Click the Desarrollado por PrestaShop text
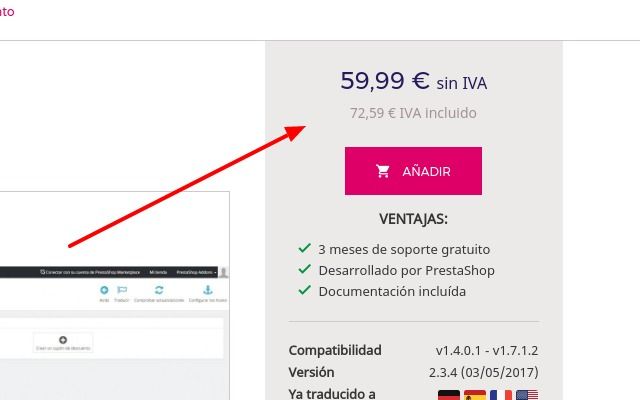 click(407, 271)
